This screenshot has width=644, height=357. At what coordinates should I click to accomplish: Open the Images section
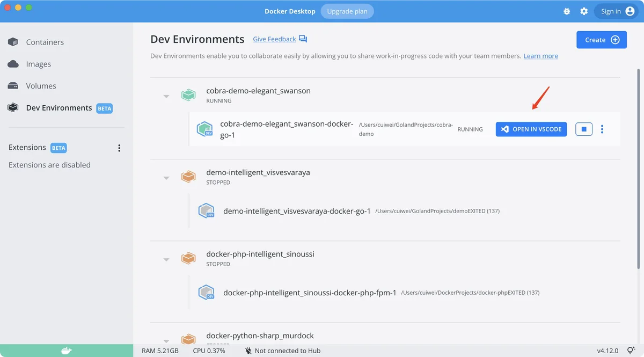click(39, 64)
